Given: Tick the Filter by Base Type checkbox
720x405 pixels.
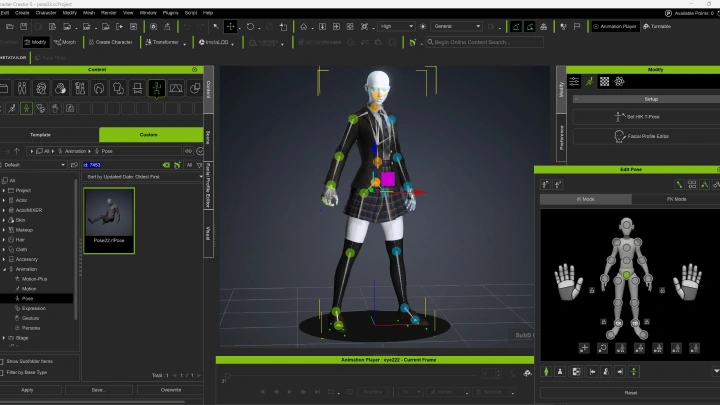Looking at the screenshot, I should point(2,373).
